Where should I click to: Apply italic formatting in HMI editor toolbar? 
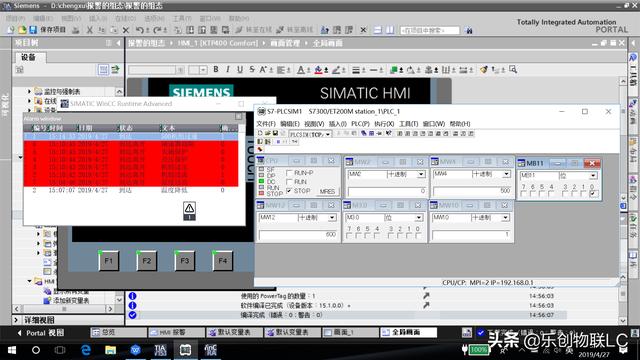tap(228, 70)
